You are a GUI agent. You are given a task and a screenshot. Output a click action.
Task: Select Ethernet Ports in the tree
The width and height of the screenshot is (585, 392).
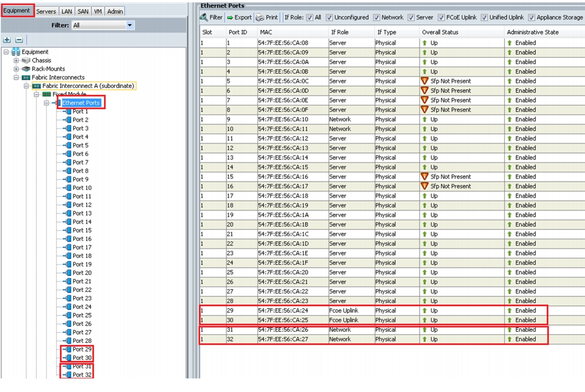(81, 103)
